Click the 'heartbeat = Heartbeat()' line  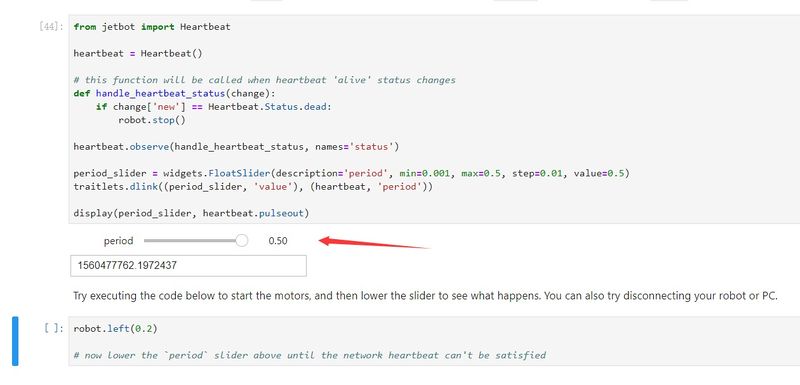[138, 53]
